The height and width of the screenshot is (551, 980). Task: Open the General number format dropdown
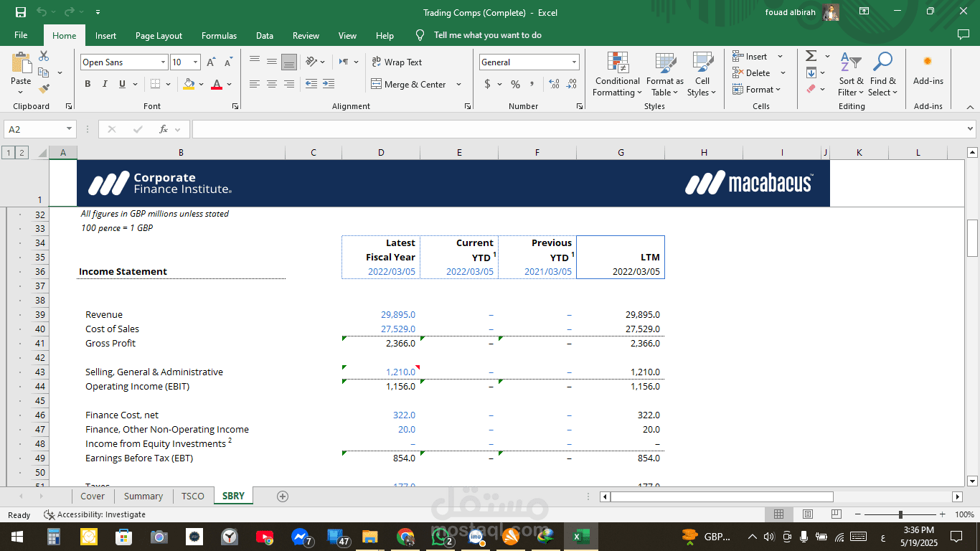(574, 62)
